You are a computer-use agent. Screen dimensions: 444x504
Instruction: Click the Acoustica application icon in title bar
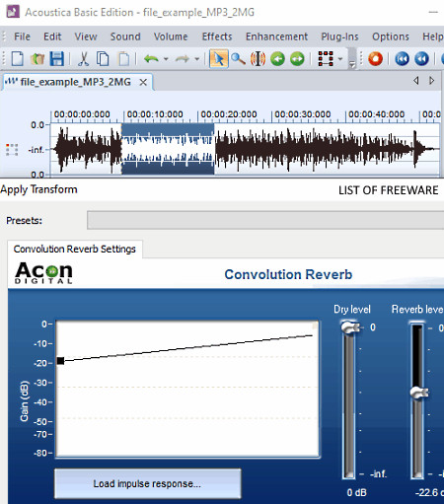[x=13, y=12]
